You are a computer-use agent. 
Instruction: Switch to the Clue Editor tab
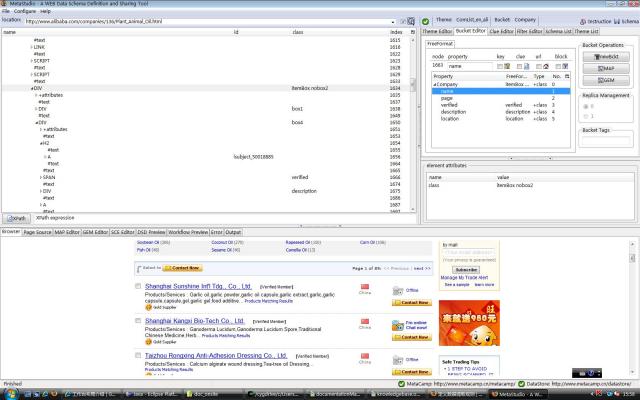pos(501,31)
